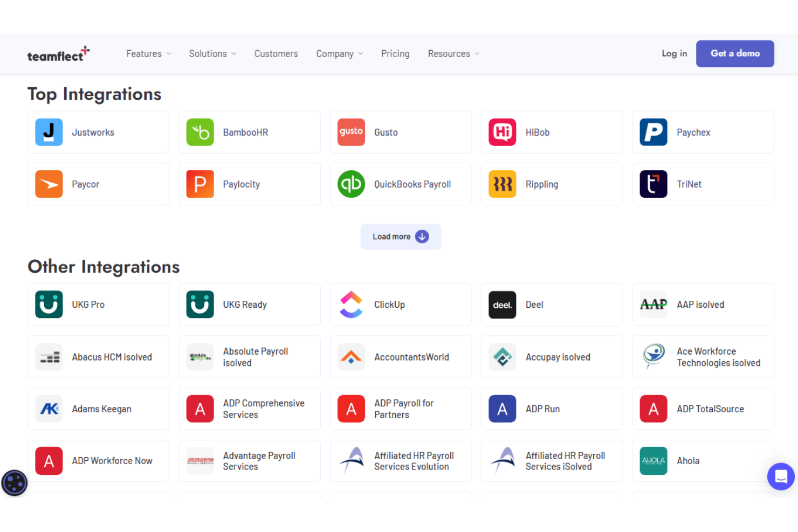This screenshot has height=532, width=798.
Task: Open the Abacus HCM isolved label
Action: tap(112, 357)
